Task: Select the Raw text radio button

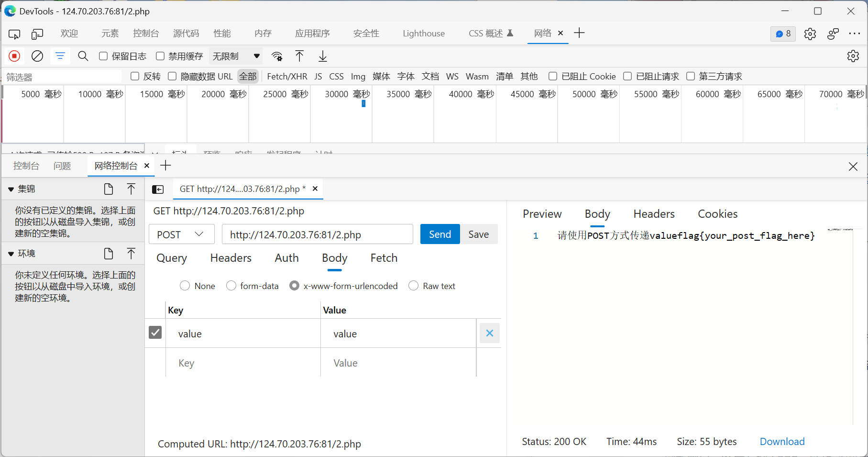Action: (x=414, y=286)
